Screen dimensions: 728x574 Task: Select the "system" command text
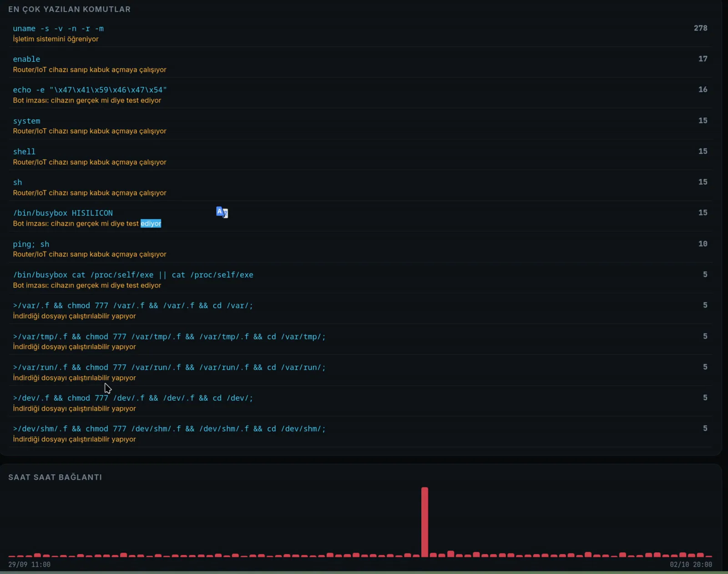[x=26, y=121]
